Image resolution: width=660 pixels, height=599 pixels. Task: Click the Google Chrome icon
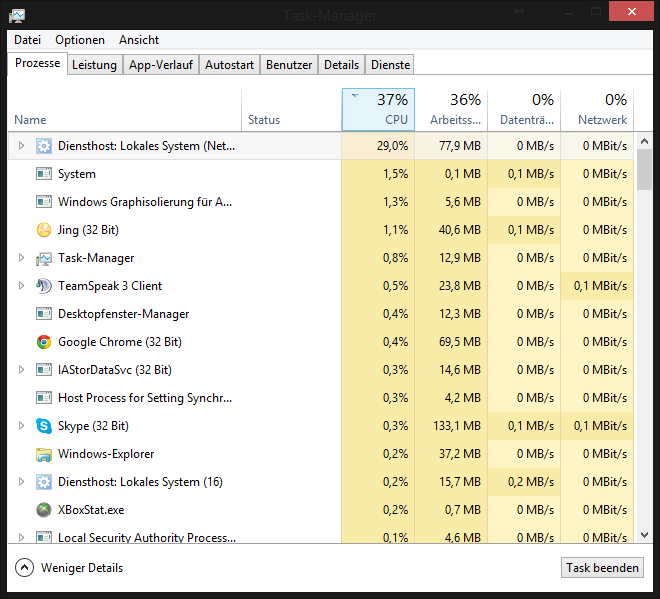(44, 342)
